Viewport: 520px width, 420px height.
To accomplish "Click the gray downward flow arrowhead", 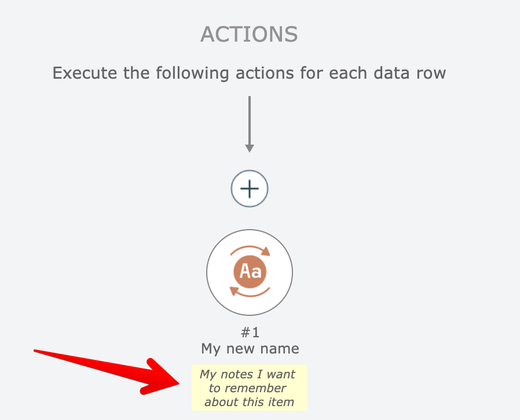I will pos(250,148).
